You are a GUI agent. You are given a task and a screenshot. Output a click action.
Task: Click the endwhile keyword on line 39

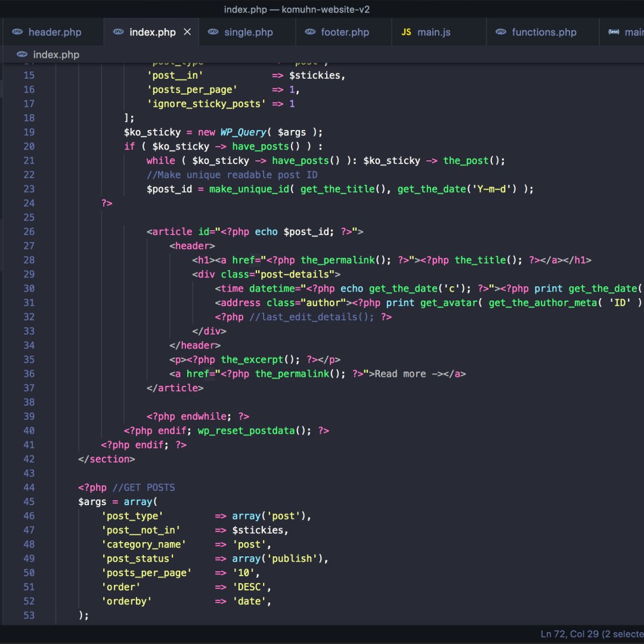(203, 416)
